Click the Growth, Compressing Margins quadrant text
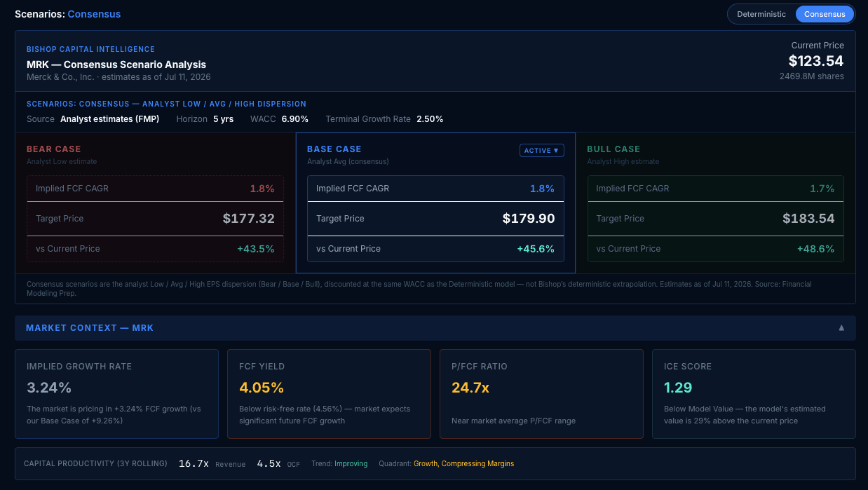 pos(463,464)
